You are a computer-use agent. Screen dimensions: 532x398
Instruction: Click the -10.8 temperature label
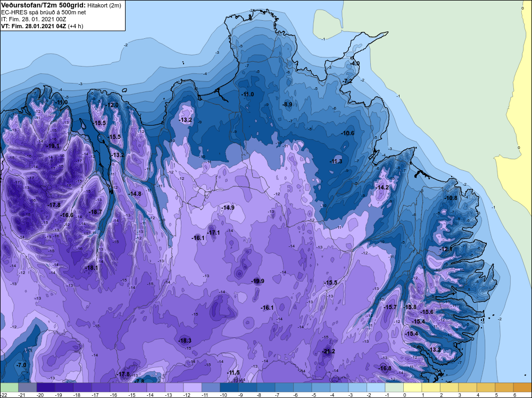pos(451,198)
